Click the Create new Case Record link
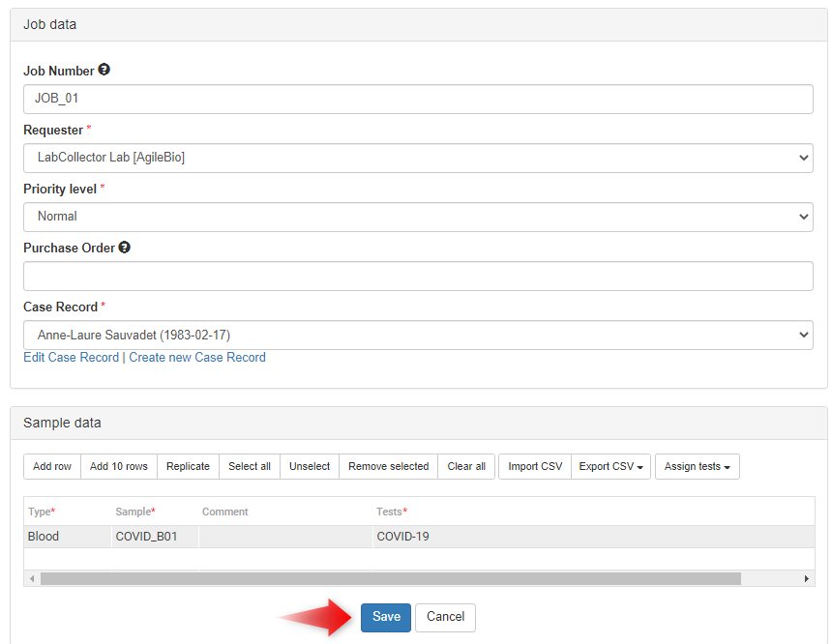 click(197, 357)
